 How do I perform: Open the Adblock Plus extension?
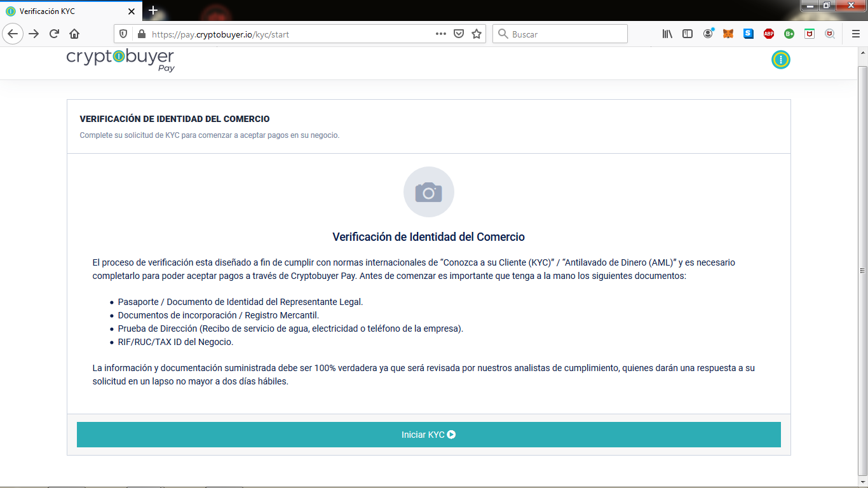click(x=769, y=34)
